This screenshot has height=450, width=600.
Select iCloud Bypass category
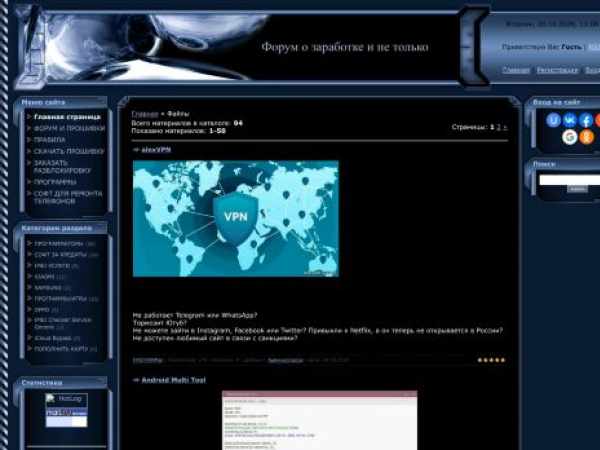pyautogui.click(x=53, y=338)
